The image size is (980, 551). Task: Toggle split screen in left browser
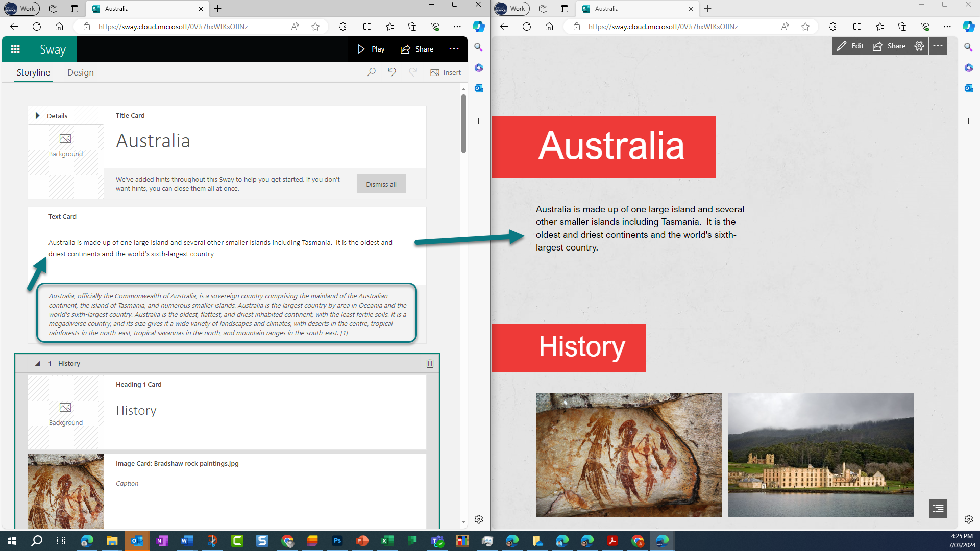pos(367,27)
